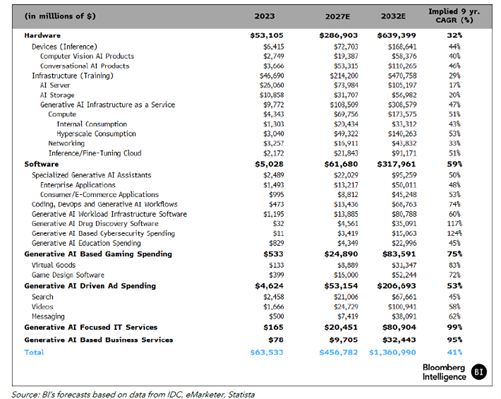Viewport: 501px width, 399px height.
Task: Click Generative AI Infrastructure as a Service
Action: click(107, 105)
